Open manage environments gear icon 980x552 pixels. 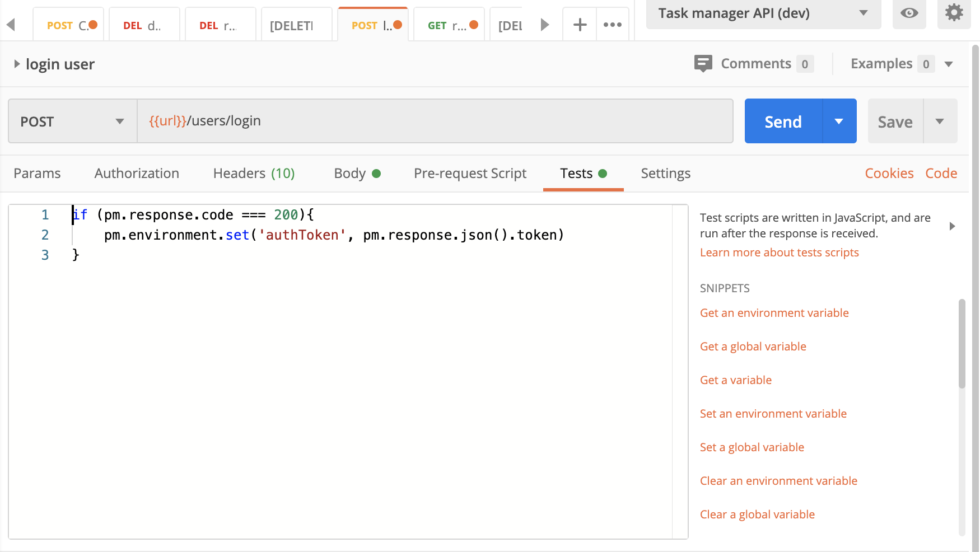pyautogui.click(x=954, y=13)
